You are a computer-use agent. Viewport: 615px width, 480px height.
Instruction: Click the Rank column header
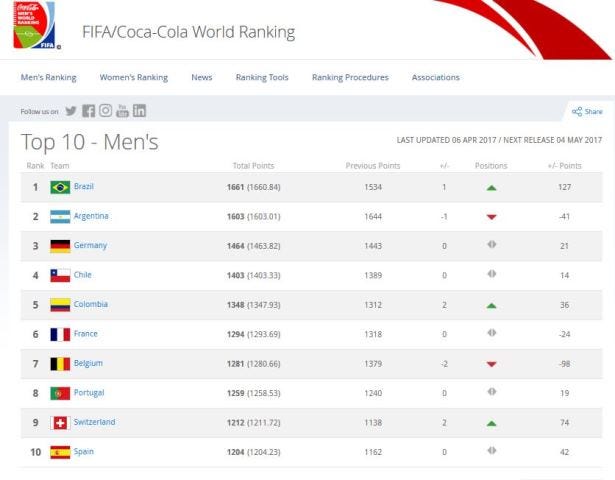click(35, 165)
